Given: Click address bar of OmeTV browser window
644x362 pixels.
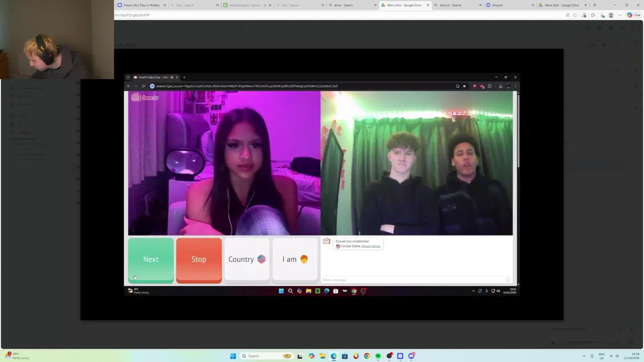Looking at the screenshot, I should click(302, 86).
